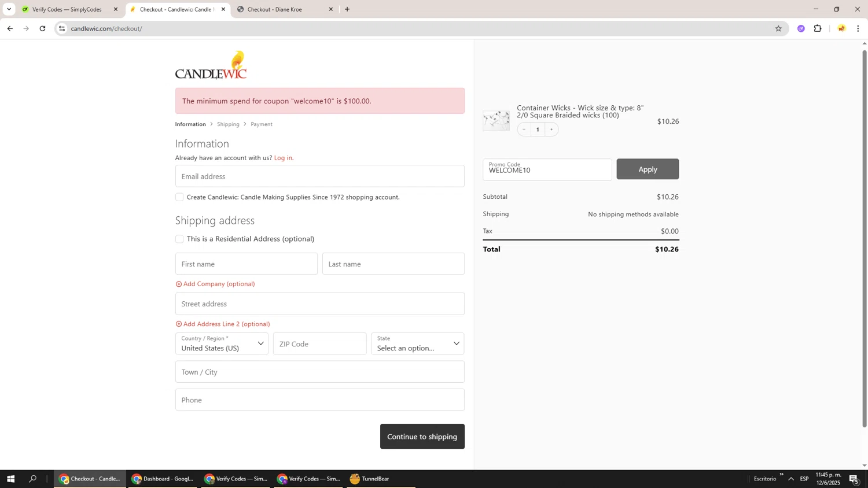Click the purple extension icon in the toolbar

click(801, 28)
